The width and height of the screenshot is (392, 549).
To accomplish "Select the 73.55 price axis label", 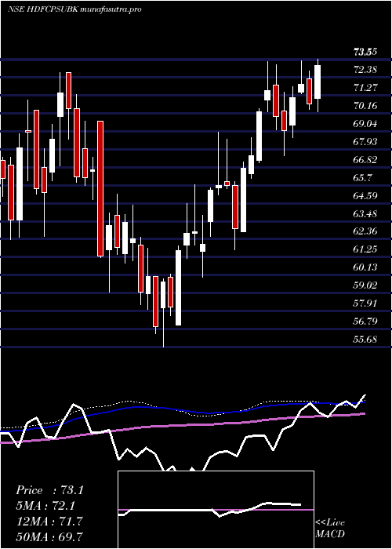I will [x=365, y=53].
